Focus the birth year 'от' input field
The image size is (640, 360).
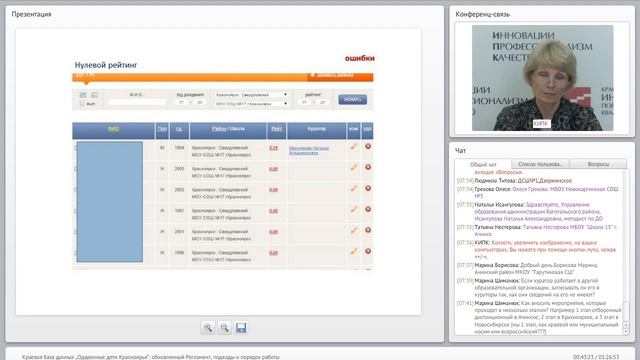pos(182,102)
